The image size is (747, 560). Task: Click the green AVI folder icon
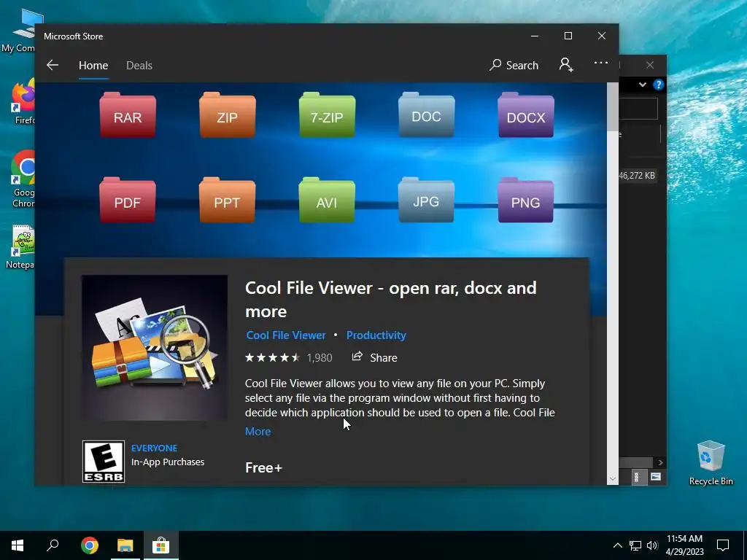(x=327, y=200)
